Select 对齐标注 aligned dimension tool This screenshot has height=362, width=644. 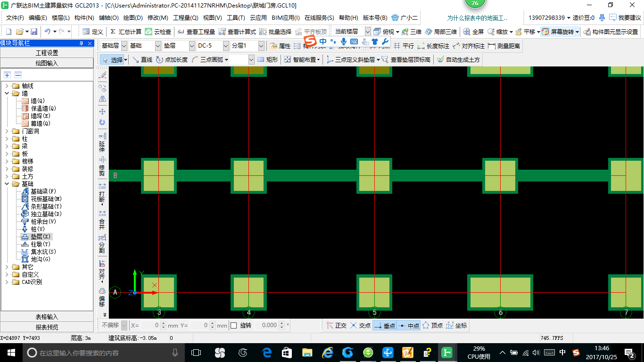pyautogui.click(x=469, y=46)
